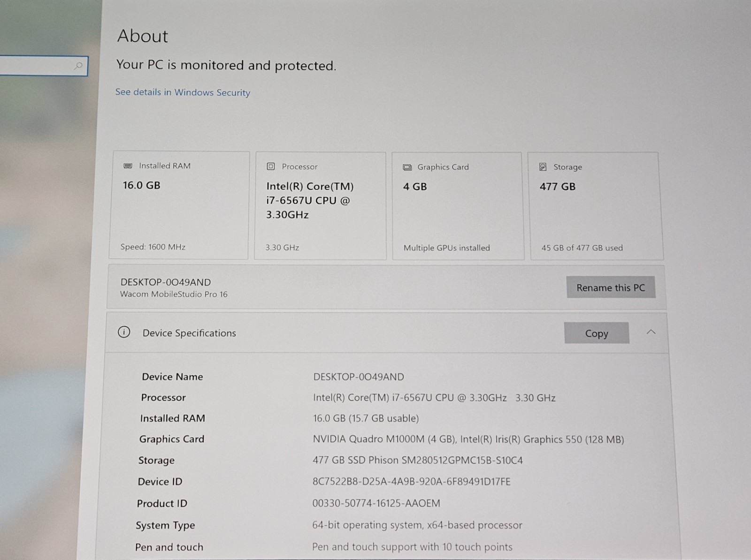Click the Device ID row label
This screenshot has width=751, height=560.
point(160,481)
